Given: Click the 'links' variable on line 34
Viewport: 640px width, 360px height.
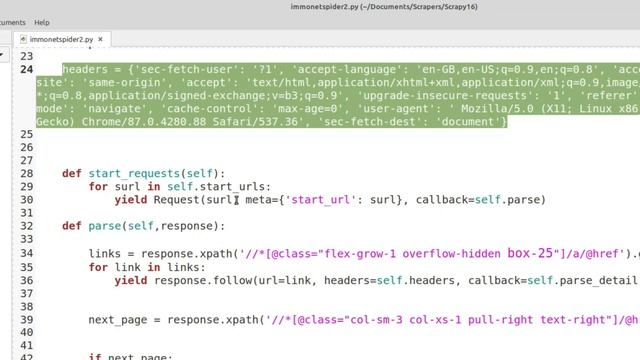Looking at the screenshot, I should pyautogui.click(x=104, y=253).
